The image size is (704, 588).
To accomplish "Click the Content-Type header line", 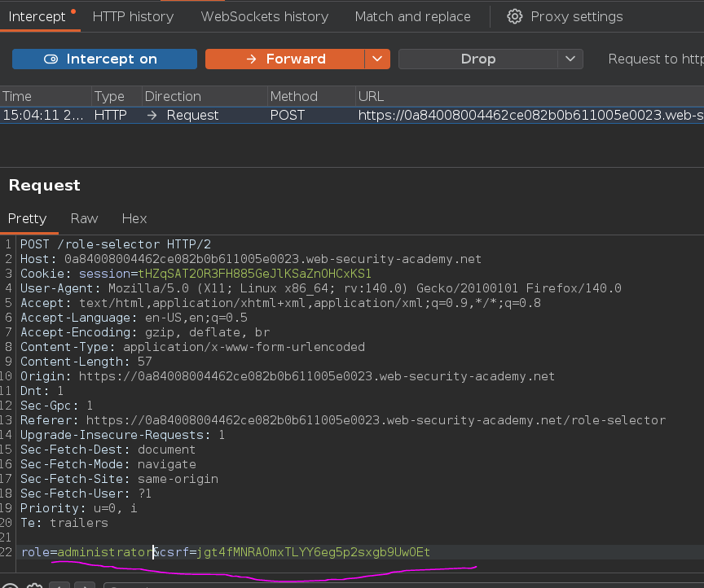I will pyautogui.click(x=192, y=347).
